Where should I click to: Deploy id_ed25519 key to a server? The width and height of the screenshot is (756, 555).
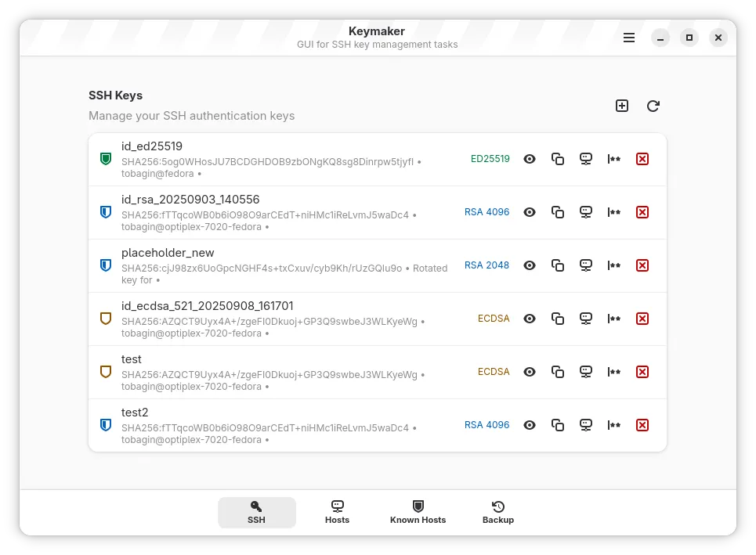[586, 159]
